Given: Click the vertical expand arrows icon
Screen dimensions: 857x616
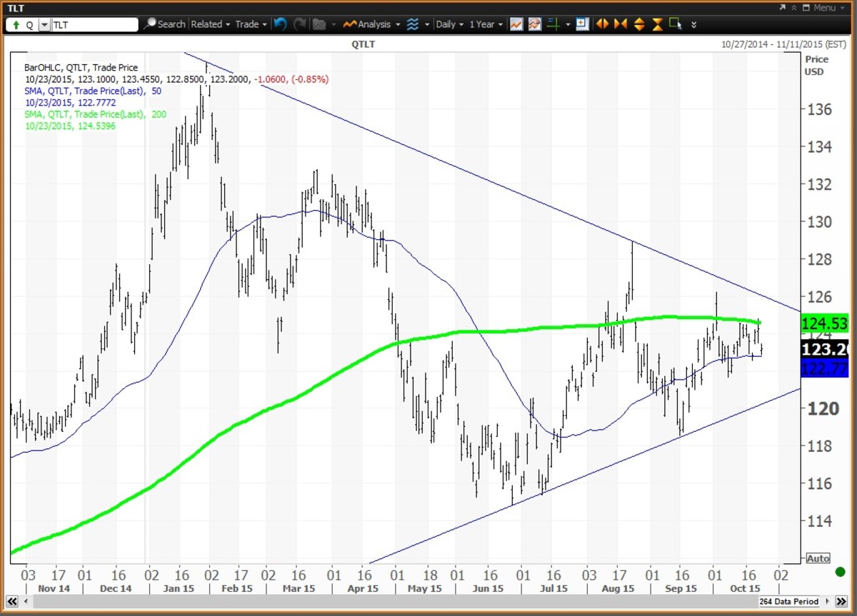Looking at the screenshot, I should coord(639,24).
